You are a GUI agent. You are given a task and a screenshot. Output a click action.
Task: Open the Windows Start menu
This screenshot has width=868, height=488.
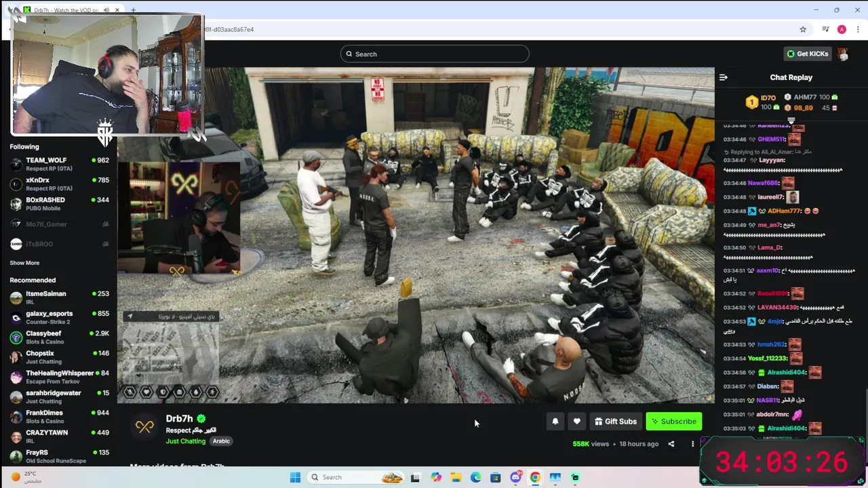coord(295,477)
